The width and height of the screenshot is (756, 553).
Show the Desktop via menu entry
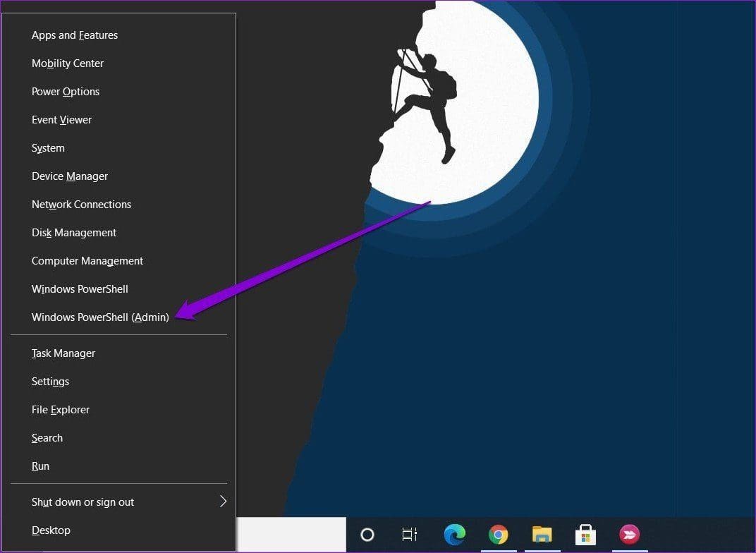118,530
